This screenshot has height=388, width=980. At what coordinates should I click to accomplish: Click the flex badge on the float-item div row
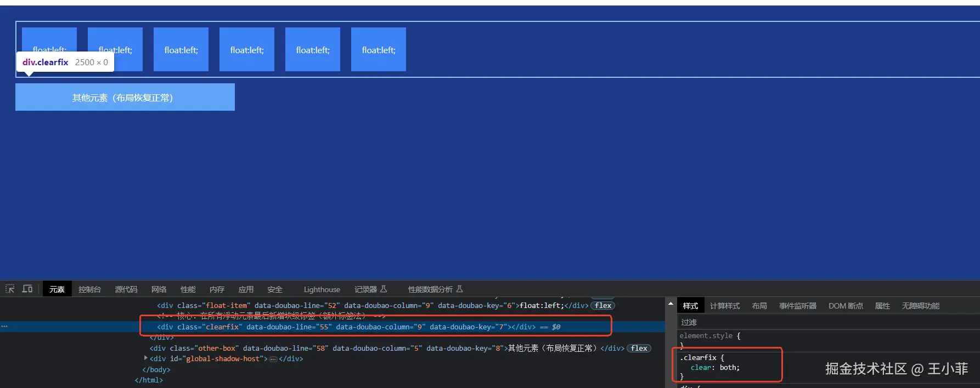[603, 306]
